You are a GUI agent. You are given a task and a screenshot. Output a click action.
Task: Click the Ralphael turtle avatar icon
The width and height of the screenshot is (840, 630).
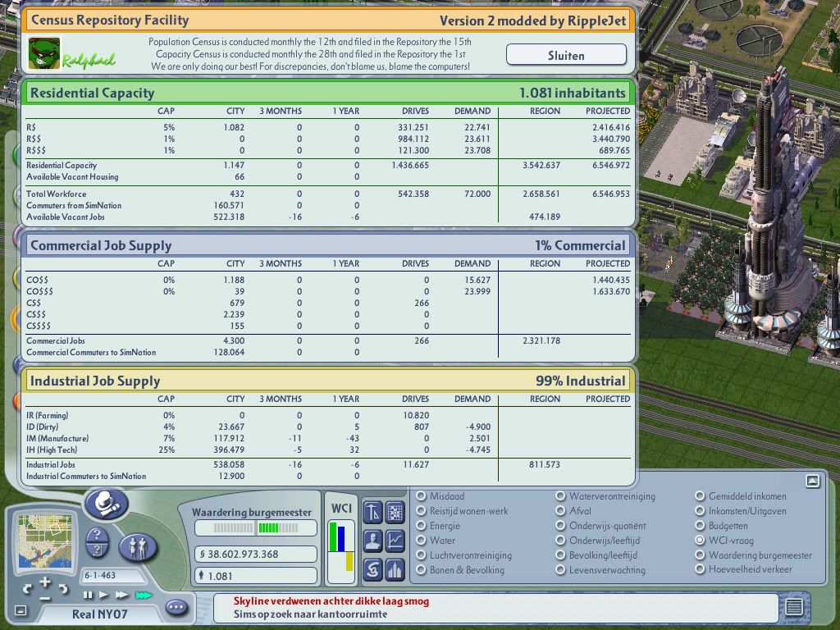point(44,53)
